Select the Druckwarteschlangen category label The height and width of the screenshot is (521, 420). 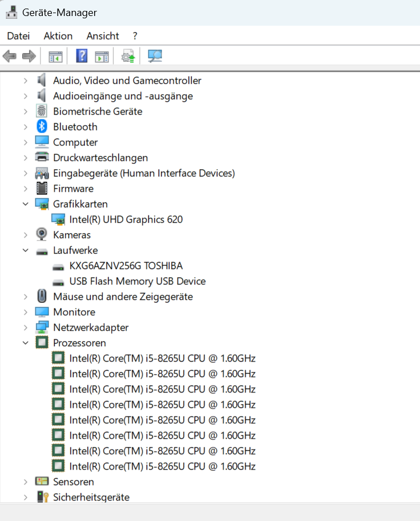pyautogui.click(x=100, y=158)
